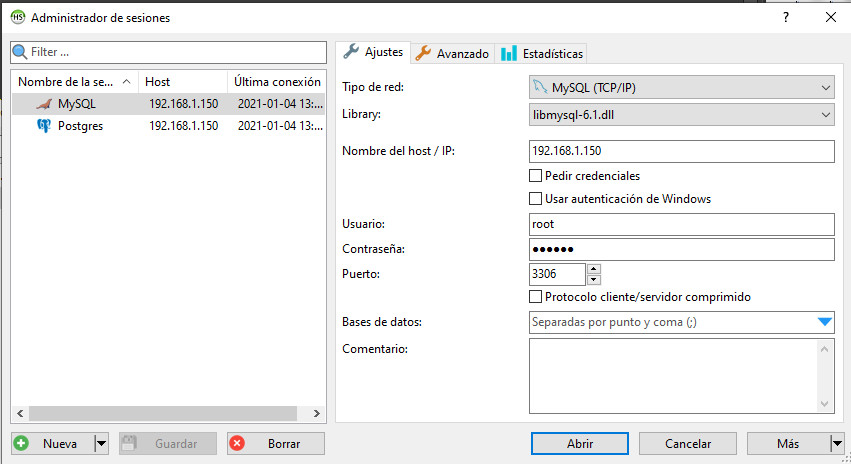Click the Contraseña password field
The height and width of the screenshot is (464, 851).
pyautogui.click(x=682, y=249)
